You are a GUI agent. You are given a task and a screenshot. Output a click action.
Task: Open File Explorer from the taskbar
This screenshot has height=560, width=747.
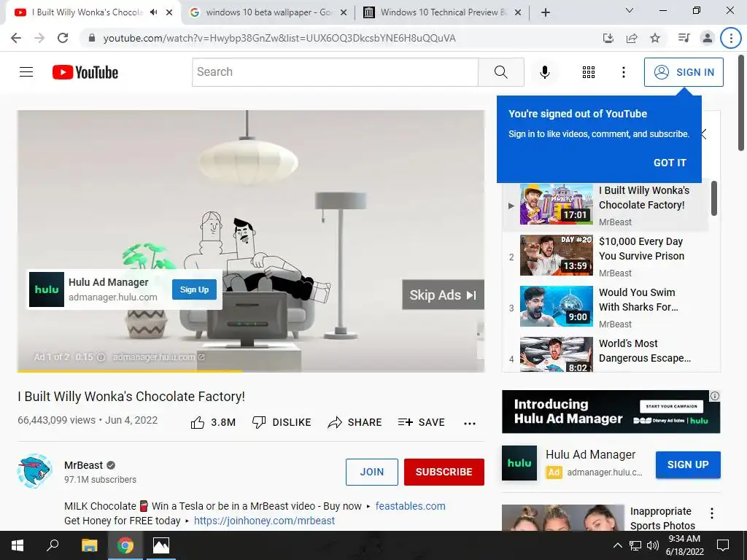tap(89, 545)
